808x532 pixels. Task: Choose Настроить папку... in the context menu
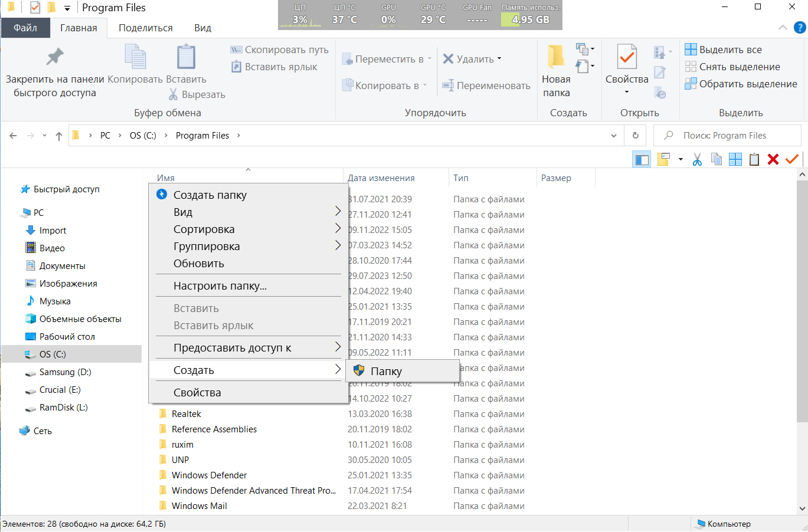[x=248, y=285]
